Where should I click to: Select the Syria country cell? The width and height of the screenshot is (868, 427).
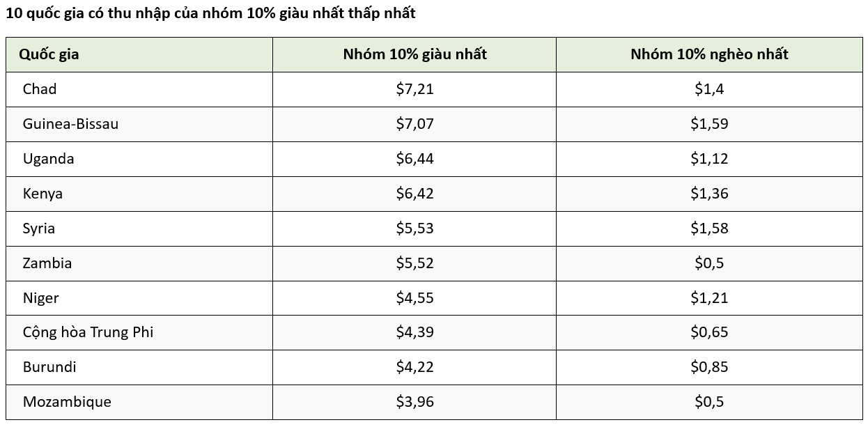[x=39, y=228]
